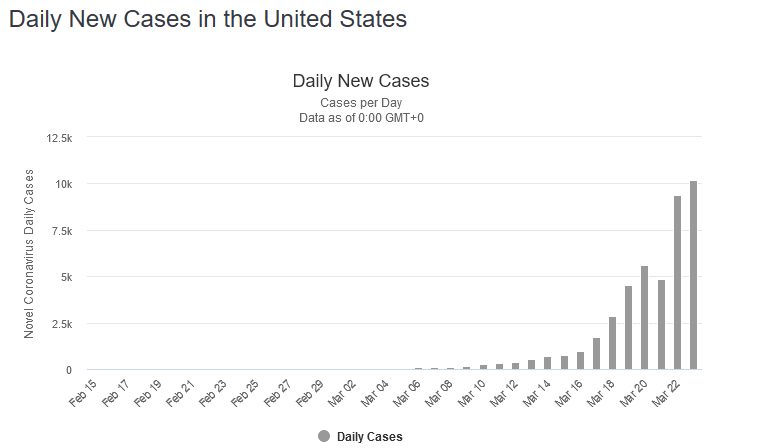Screen dimensions: 767x448
Task: Click the page heading about United States
Action: click(x=208, y=19)
